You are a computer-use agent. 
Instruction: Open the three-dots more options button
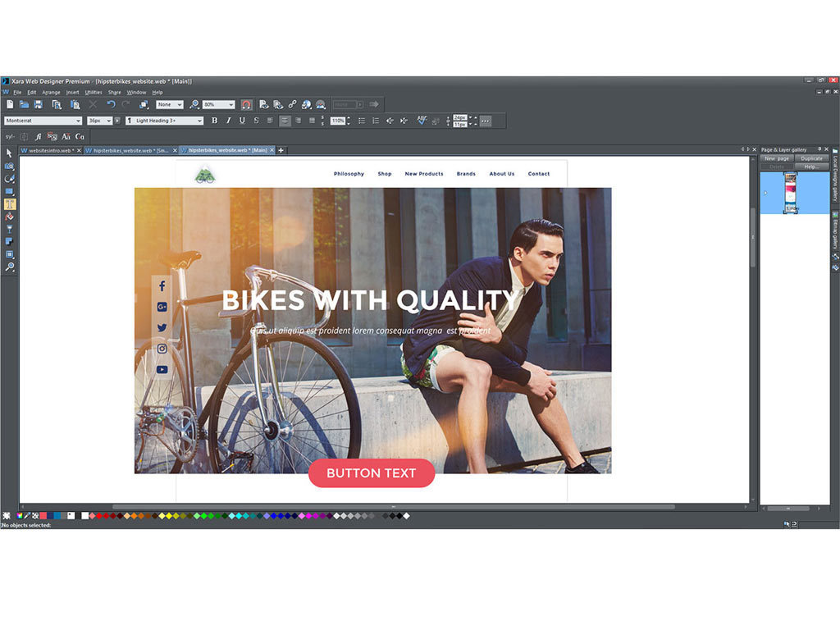[x=486, y=121]
